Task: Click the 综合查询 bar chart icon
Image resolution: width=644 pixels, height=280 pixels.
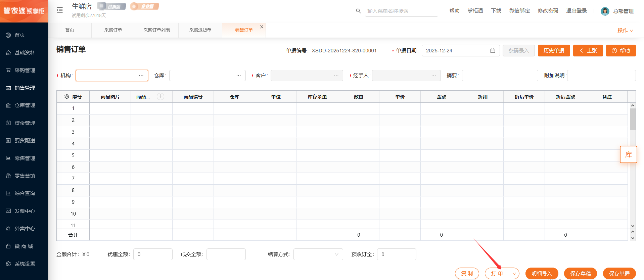Action: tap(8, 193)
